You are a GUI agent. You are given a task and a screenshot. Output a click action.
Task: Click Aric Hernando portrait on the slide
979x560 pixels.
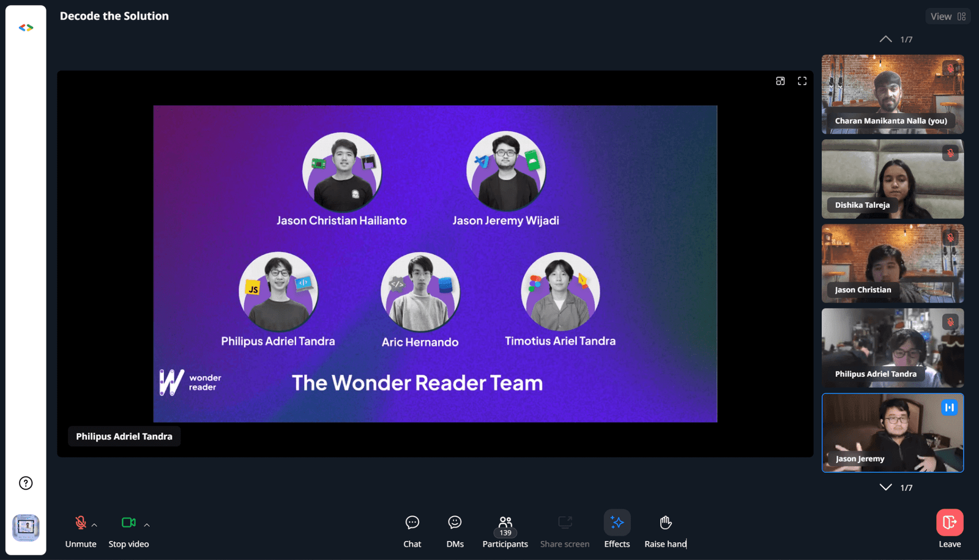click(x=420, y=292)
